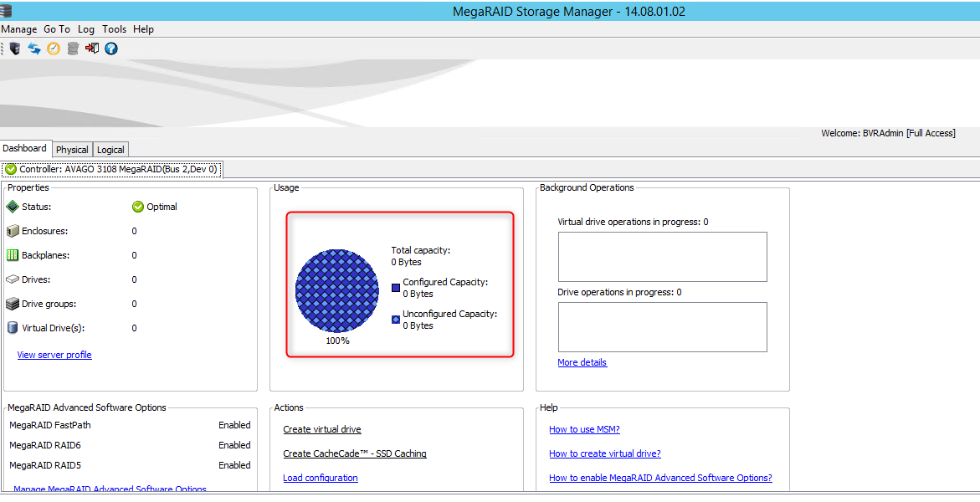Open help via blue question mark icon
The width and height of the screenshot is (980, 502).
(x=111, y=49)
